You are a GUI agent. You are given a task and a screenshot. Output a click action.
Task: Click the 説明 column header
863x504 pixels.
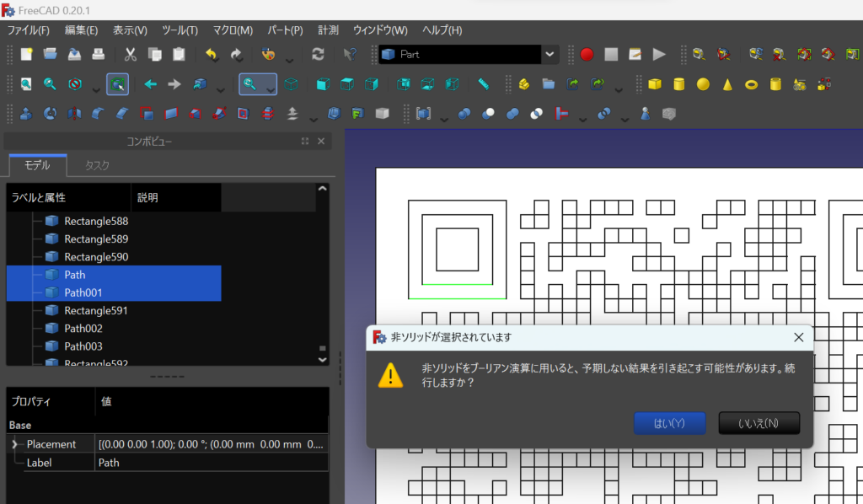point(176,197)
